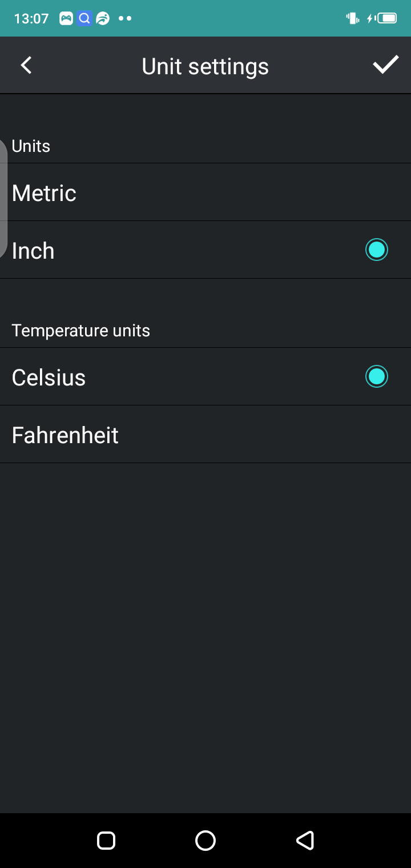Tap the two-dot notification overflow indicator

(125, 18)
